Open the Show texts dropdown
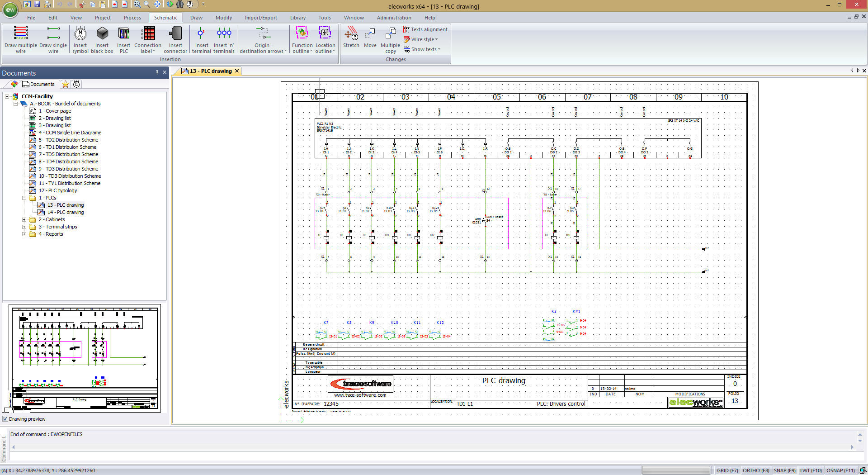This screenshot has height=475, width=868. pos(422,49)
